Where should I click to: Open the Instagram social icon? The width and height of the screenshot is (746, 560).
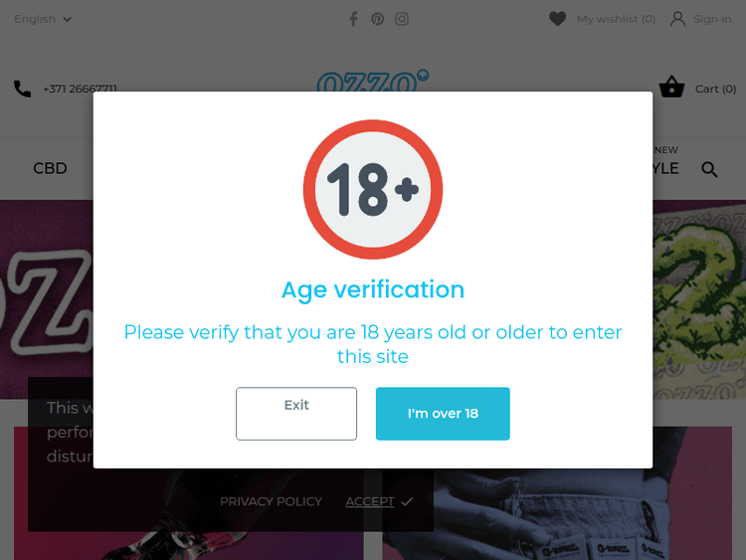402,19
